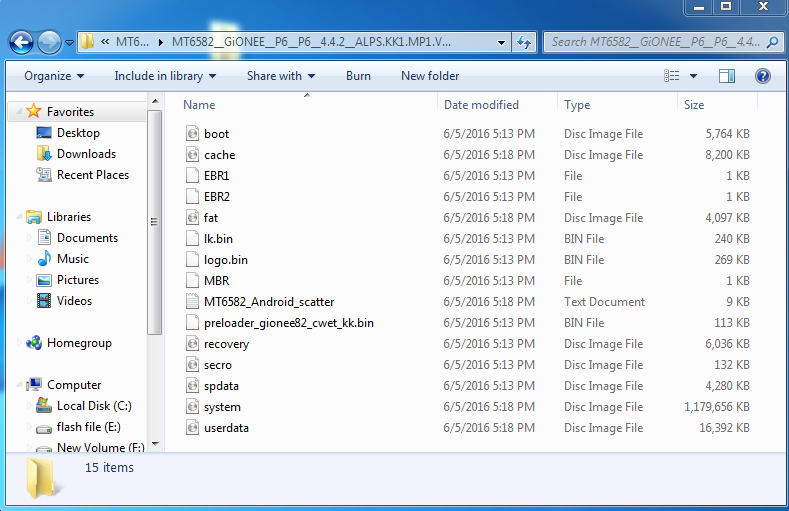Screen dimensions: 789x511
Task: Open the Include in library menu
Action: pyautogui.click(x=165, y=76)
